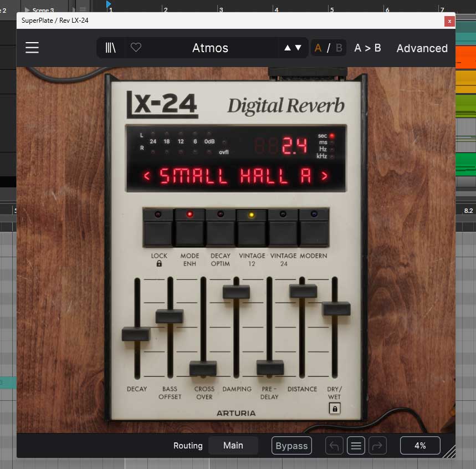Select next preset with down arrow
This screenshot has width=476, height=469.
pos(298,48)
